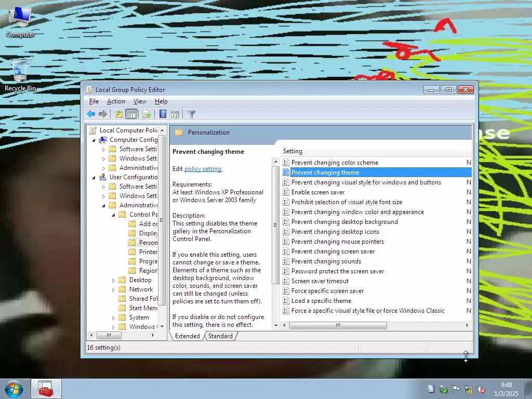Open the policy setting link

pyautogui.click(x=203, y=169)
